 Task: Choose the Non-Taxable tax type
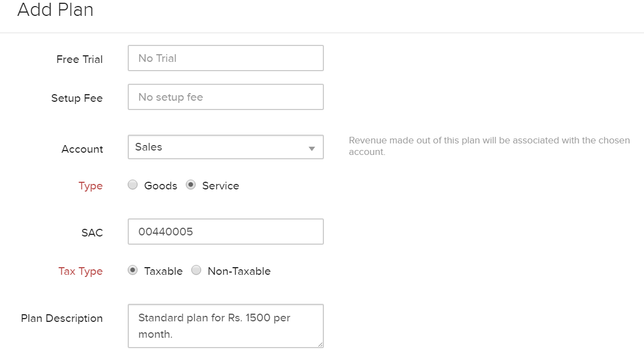tap(196, 270)
